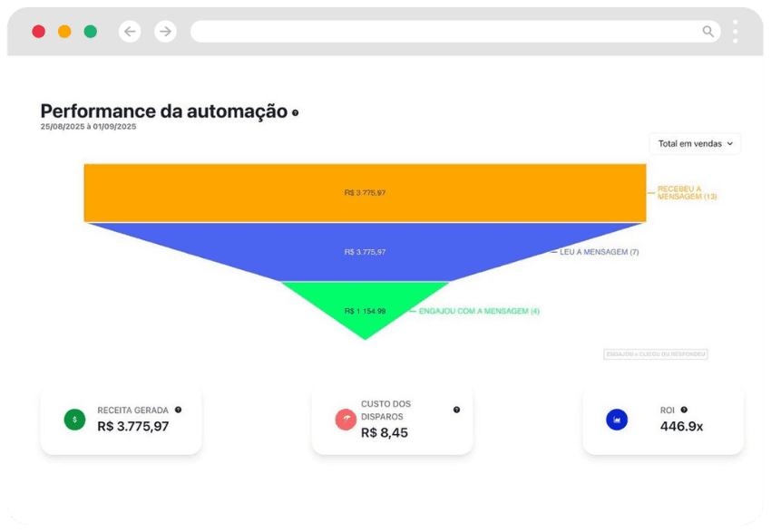
Task: Click inside the browser address bar
Action: coord(455,32)
